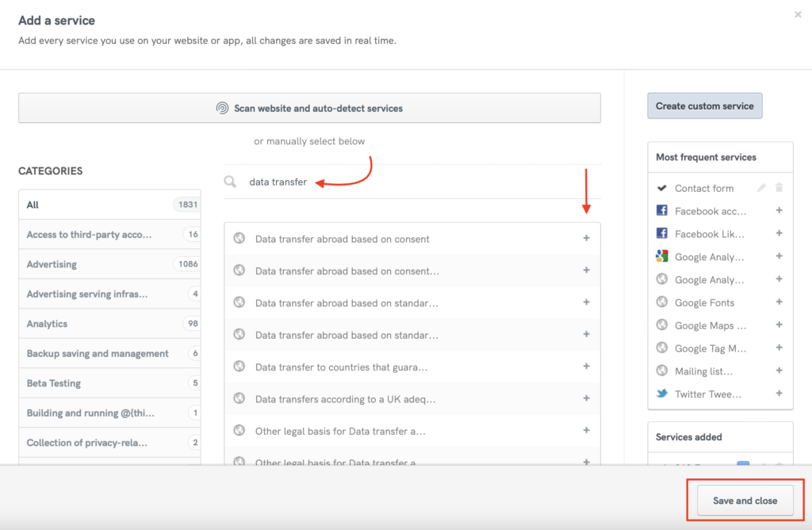Click Create custom service
This screenshot has height=530, width=812.
pyautogui.click(x=704, y=106)
